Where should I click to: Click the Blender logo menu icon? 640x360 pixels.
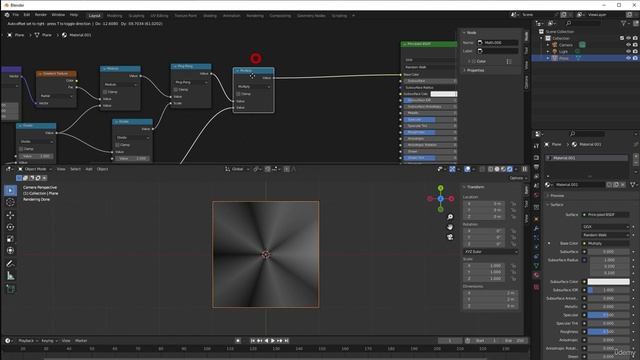coord(7,15)
